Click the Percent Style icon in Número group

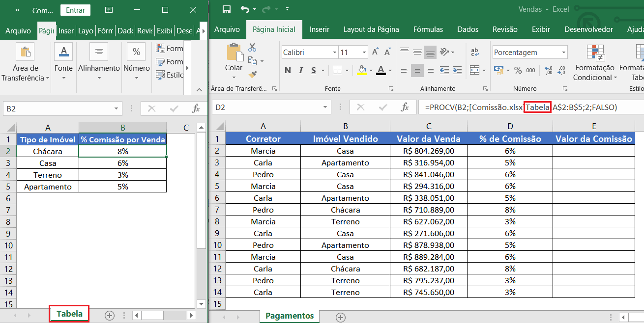click(518, 70)
